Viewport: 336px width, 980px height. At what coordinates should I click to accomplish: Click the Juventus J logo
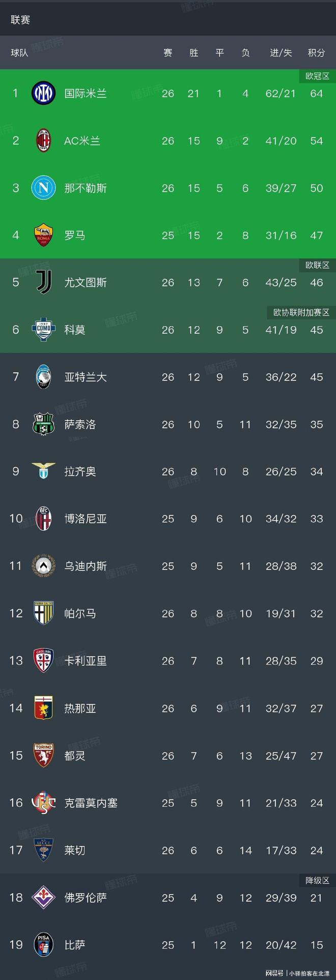pos(43,282)
